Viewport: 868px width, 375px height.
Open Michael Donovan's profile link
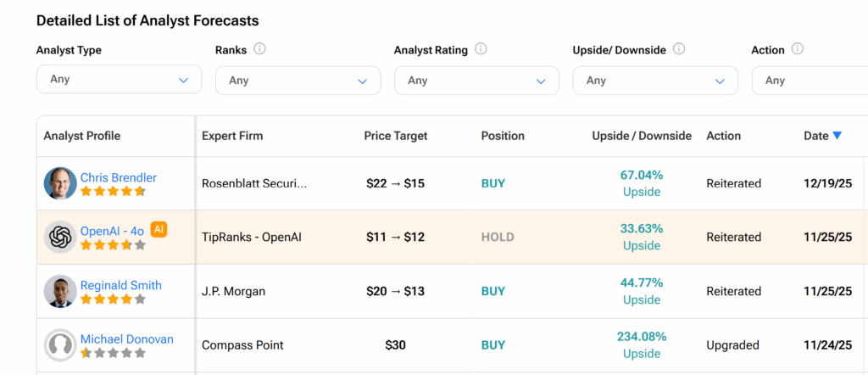(x=126, y=339)
